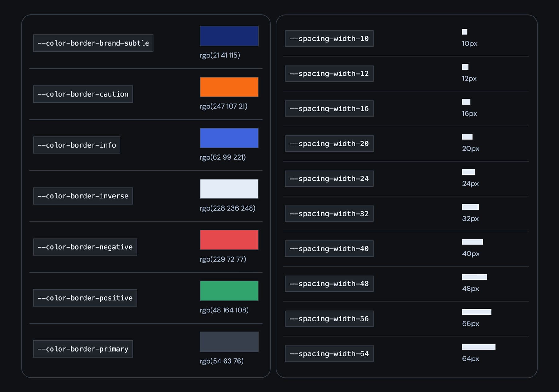Select the green positive border swatch
The image size is (559, 392).
229,291
